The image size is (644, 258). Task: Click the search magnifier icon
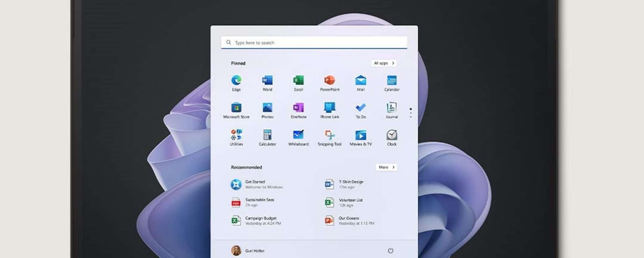point(228,42)
